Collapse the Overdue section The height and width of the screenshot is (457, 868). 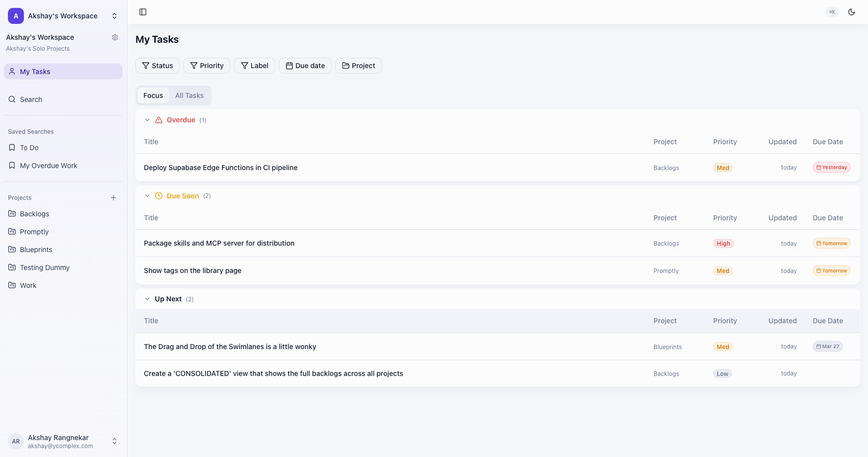(147, 120)
